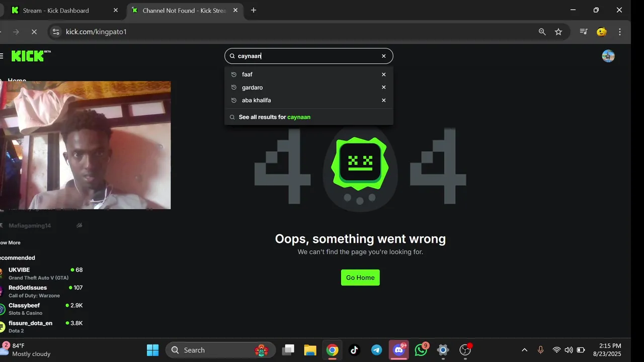
Task: Open Chrome from taskbar
Action: point(332,350)
